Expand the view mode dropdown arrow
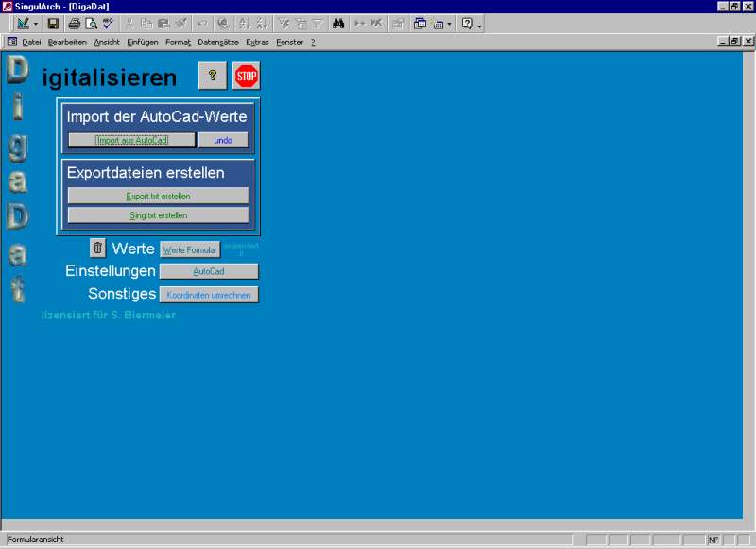Image resolution: width=756 pixels, height=549 pixels. point(36,24)
